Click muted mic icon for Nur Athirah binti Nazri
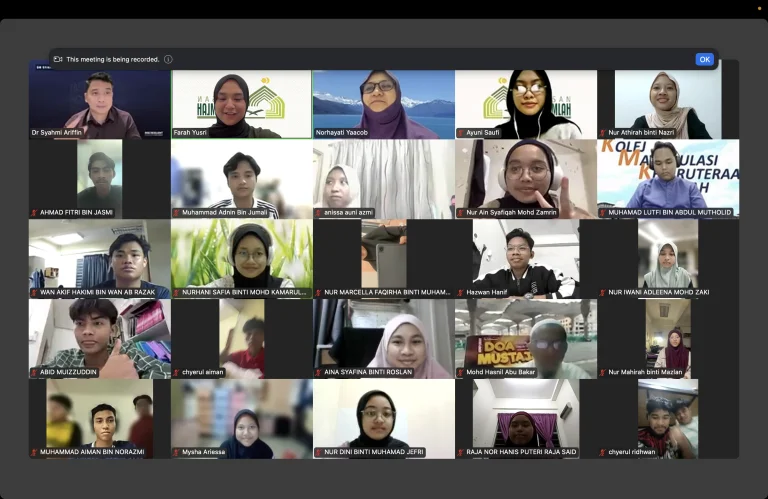 coord(603,133)
